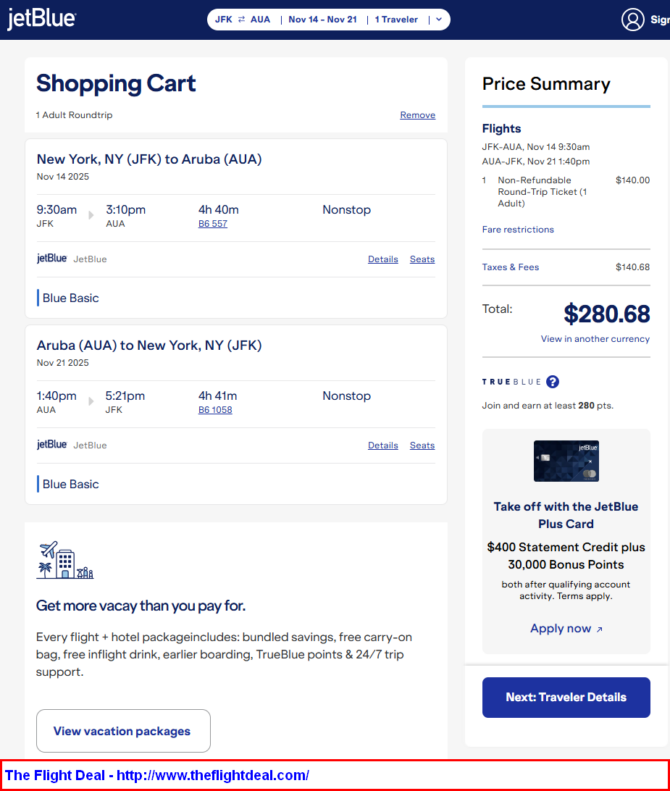Open the user account profile icon
Viewport: 670px width, 791px height.
click(x=633, y=19)
